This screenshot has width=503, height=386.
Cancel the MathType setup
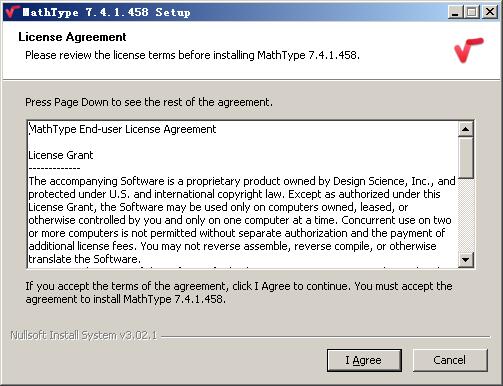coord(450,360)
